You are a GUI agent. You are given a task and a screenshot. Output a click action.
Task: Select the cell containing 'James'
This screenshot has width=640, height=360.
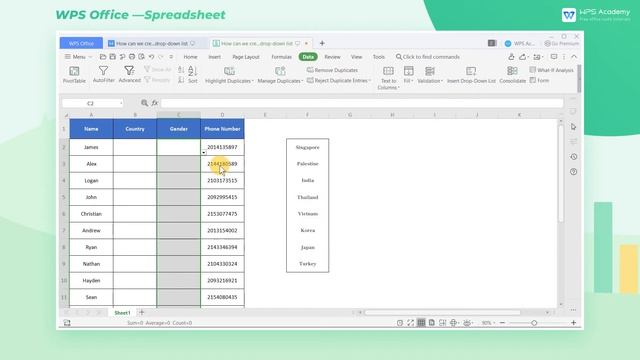91,147
